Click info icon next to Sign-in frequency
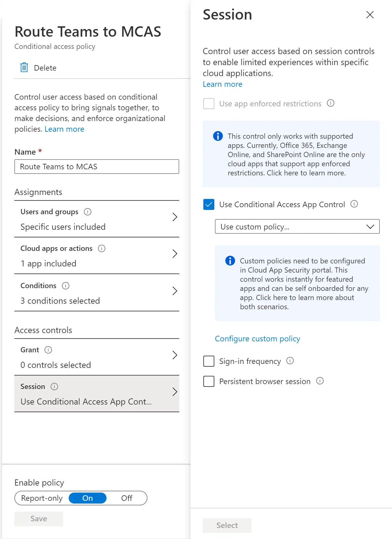This screenshot has height=539, width=392. click(x=290, y=361)
